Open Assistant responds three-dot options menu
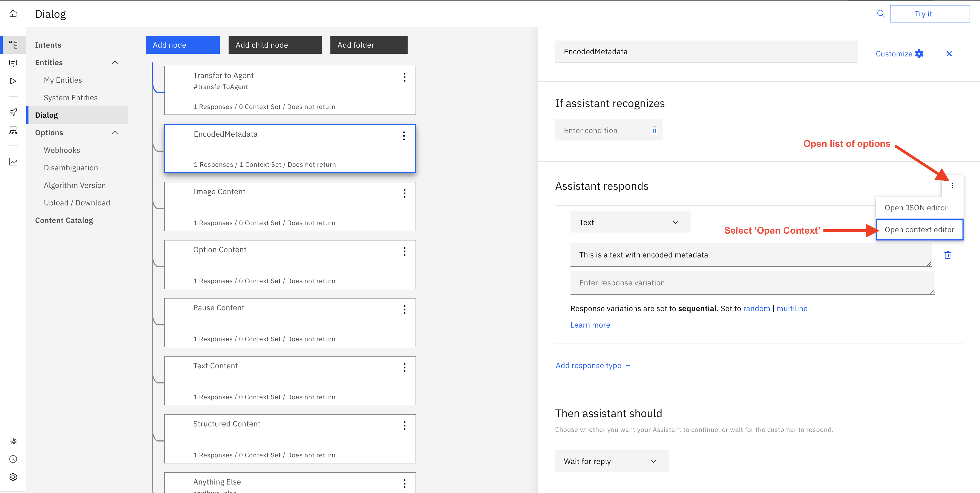This screenshot has height=493, width=980. (953, 186)
